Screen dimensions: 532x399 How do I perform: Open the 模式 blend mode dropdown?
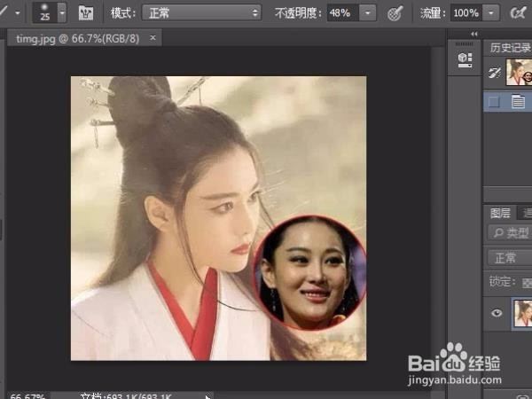201,13
